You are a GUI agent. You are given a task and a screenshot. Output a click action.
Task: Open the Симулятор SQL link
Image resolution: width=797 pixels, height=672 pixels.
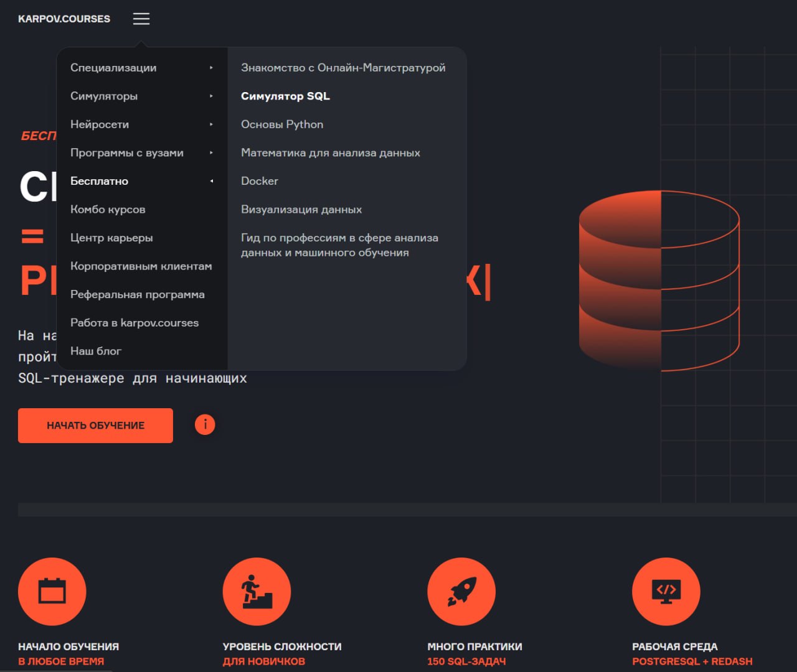pos(285,96)
